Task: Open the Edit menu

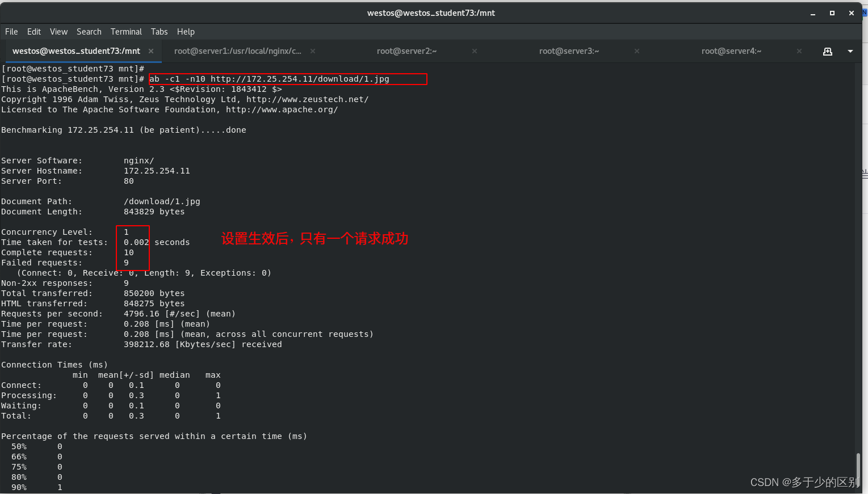Action: (34, 32)
